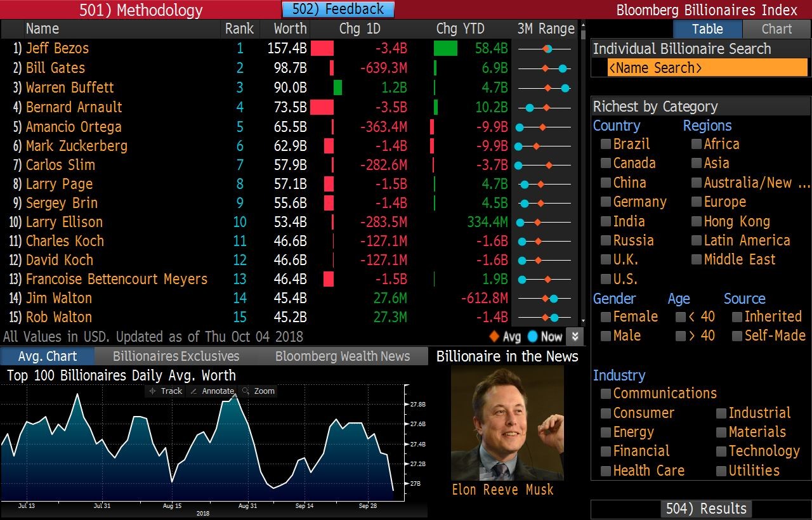The image size is (812, 520).
Task: Tick the Hong Kong region box
Action: 697,222
